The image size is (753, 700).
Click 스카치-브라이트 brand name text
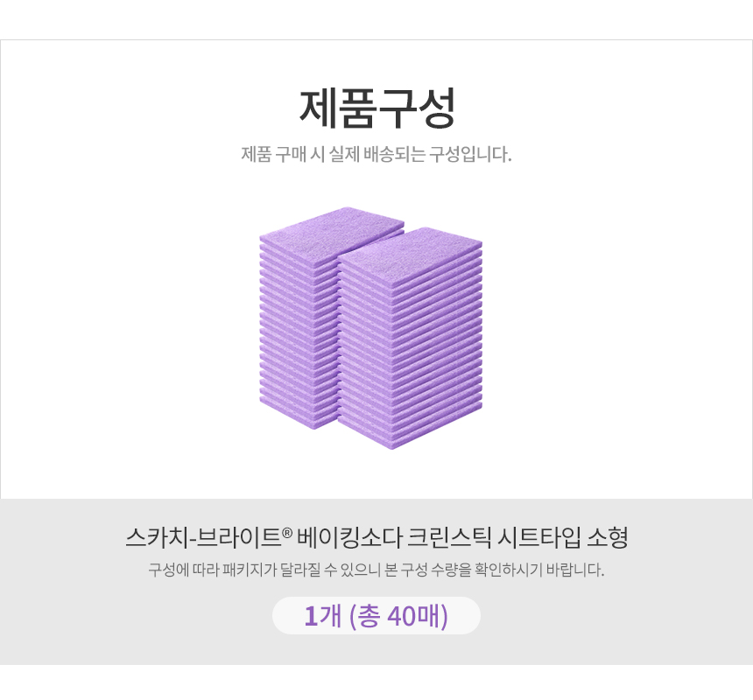point(203,538)
